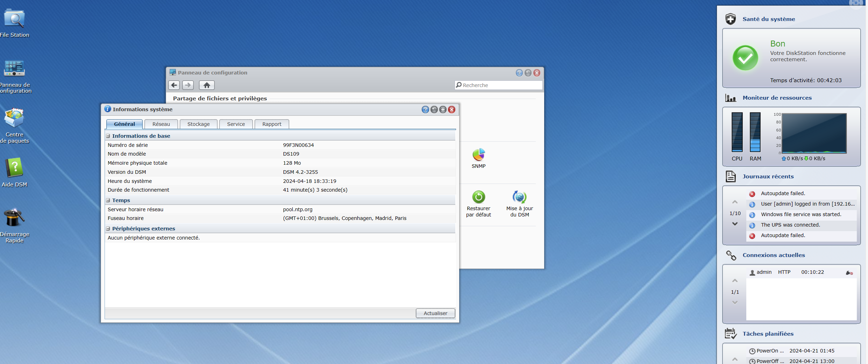Open Connexions actuelles widget title
Viewport: 868px width, 364px height.
pyautogui.click(x=774, y=255)
